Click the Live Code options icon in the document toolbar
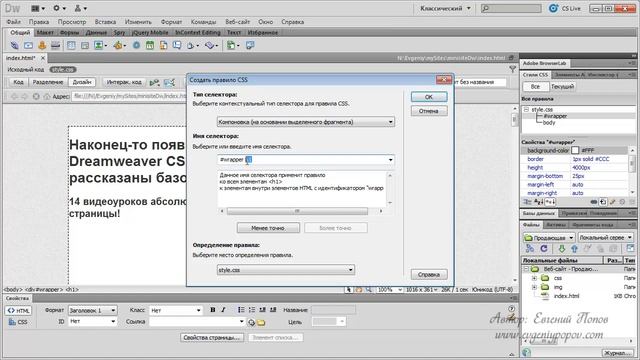The image size is (640, 360). tap(155, 82)
